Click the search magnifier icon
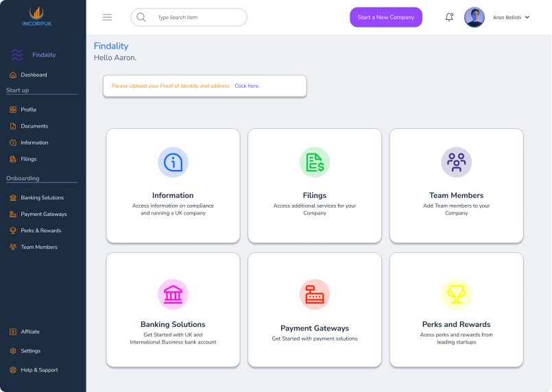This screenshot has height=392, width=552. click(141, 17)
